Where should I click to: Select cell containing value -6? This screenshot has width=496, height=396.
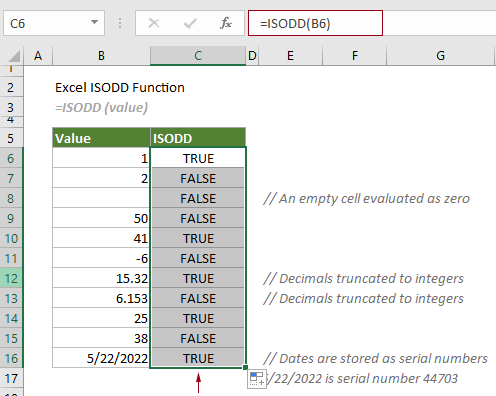(101, 258)
